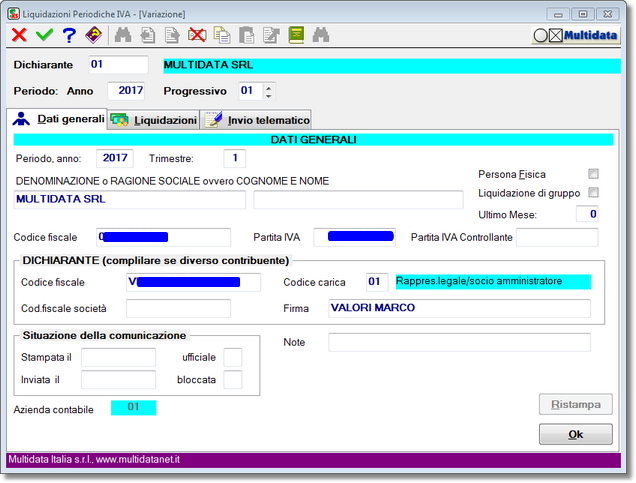Click the Trimestre field
Screen dimensions: 636x483
click(x=234, y=158)
